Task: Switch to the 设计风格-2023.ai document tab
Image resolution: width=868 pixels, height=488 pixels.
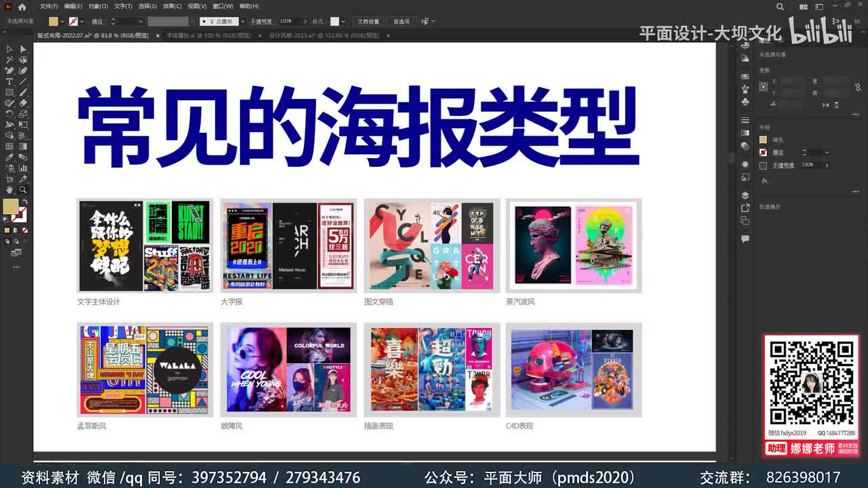Action: [x=324, y=35]
